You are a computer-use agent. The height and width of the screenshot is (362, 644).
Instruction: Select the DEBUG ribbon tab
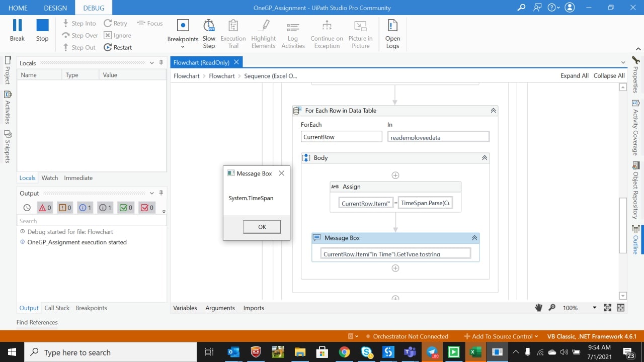94,8
